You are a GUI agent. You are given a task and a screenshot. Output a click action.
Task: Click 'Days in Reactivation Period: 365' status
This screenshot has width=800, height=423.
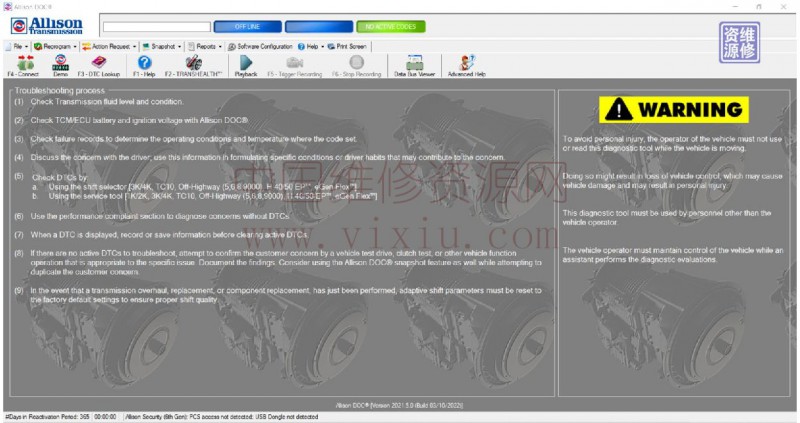tap(47, 417)
